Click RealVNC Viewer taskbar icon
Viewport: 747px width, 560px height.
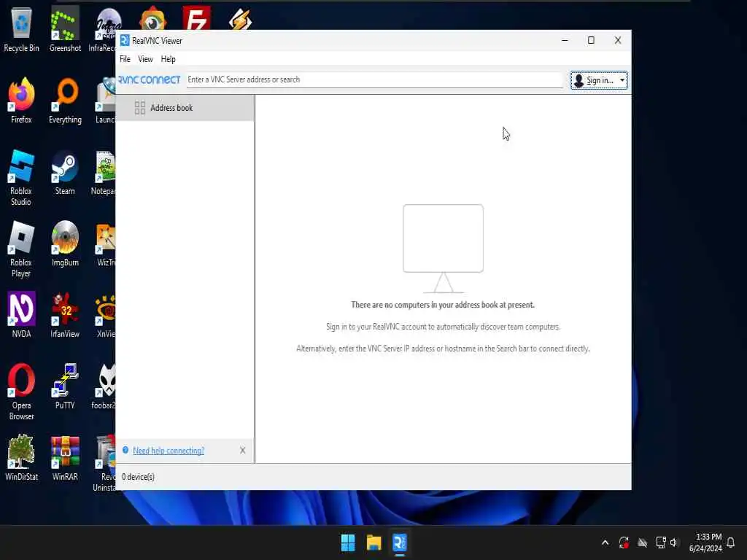click(x=400, y=542)
